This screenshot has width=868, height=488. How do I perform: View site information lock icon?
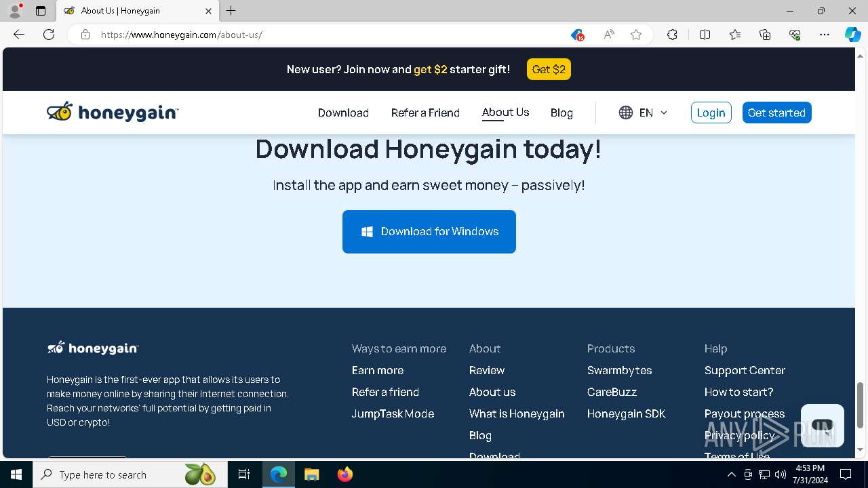tap(85, 35)
